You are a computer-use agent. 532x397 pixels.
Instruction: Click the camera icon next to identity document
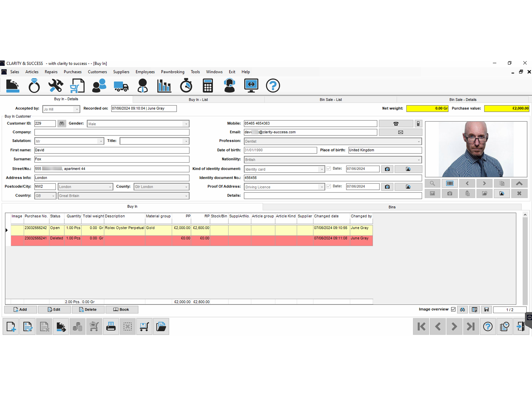[x=387, y=169]
